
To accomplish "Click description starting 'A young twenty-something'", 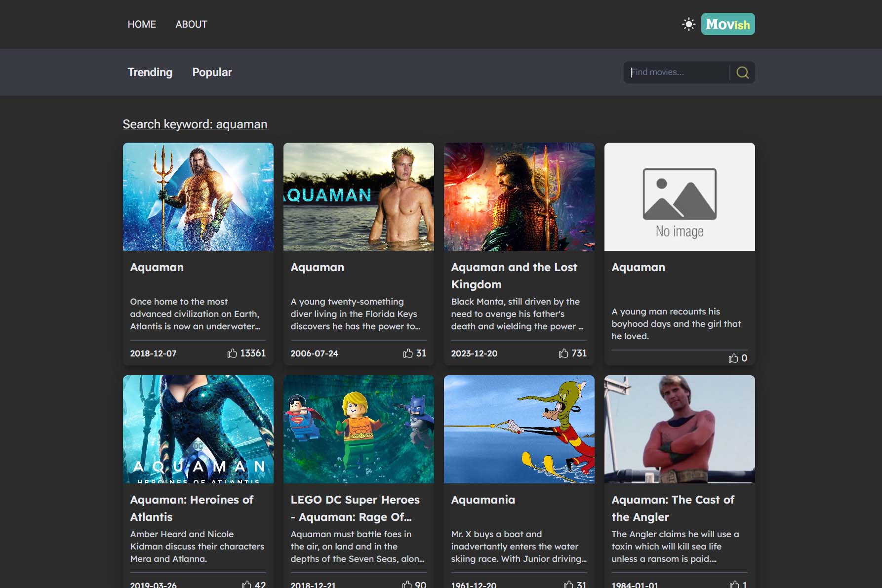I will tap(356, 314).
